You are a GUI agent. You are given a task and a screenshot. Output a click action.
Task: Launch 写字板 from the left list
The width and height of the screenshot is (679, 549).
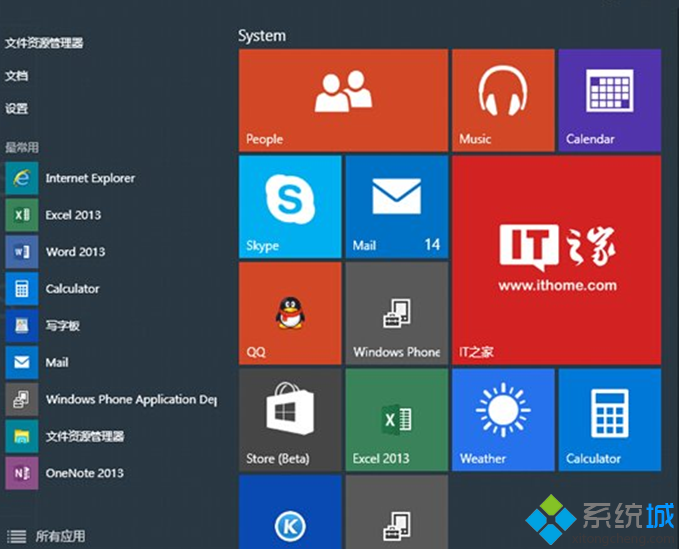tap(62, 326)
